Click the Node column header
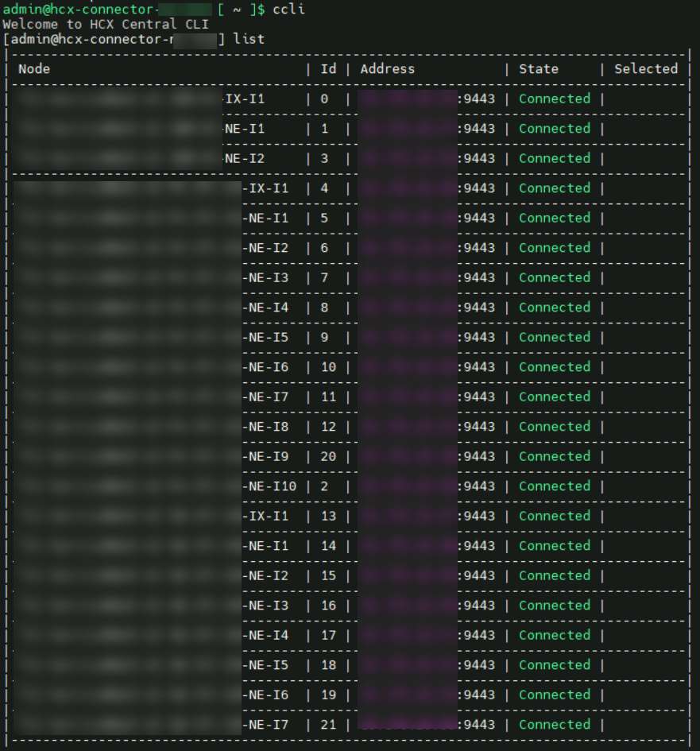This screenshot has width=700, height=751. [x=34, y=69]
